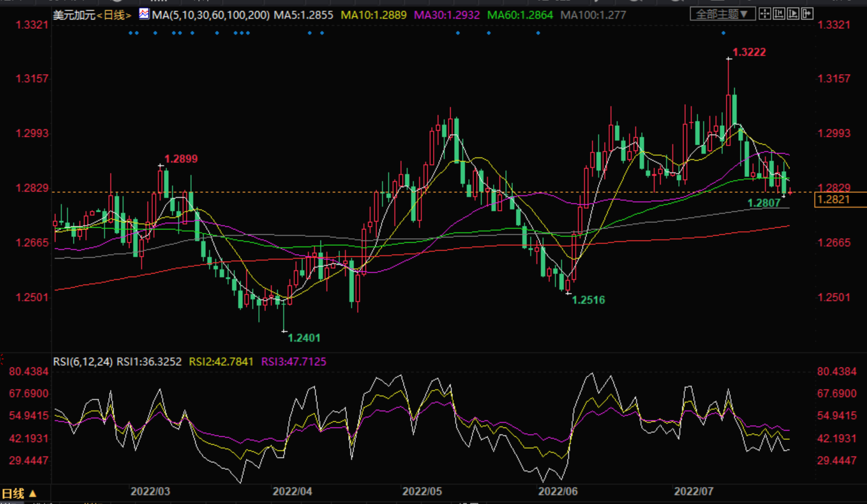Click the 美元加元 symbol name
Screen dimensions: 867x504
74,15
